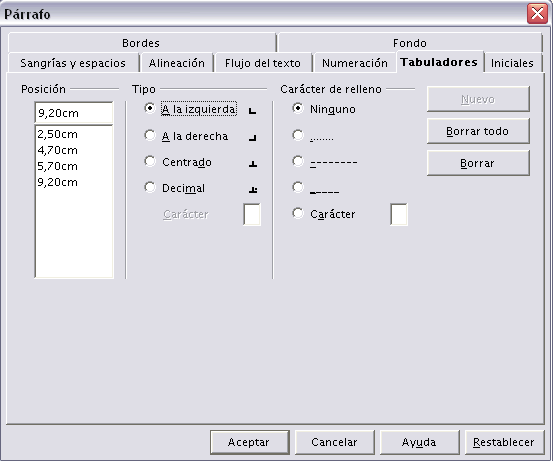The width and height of the screenshot is (553, 461).
Task: Click the Posición input field
Action: pos(74,113)
